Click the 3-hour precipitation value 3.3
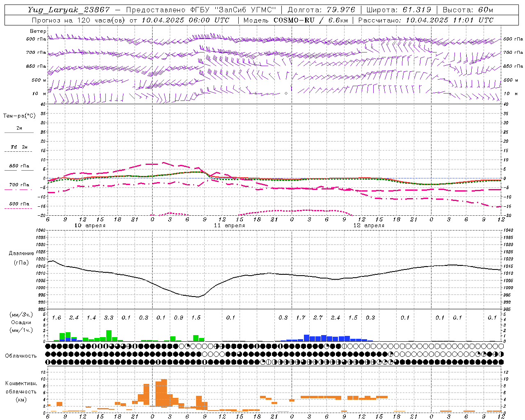 [x=109, y=318]
